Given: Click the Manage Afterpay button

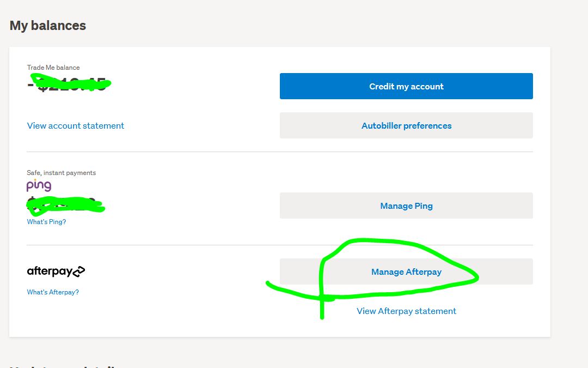Looking at the screenshot, I should [x=406, y=272].
